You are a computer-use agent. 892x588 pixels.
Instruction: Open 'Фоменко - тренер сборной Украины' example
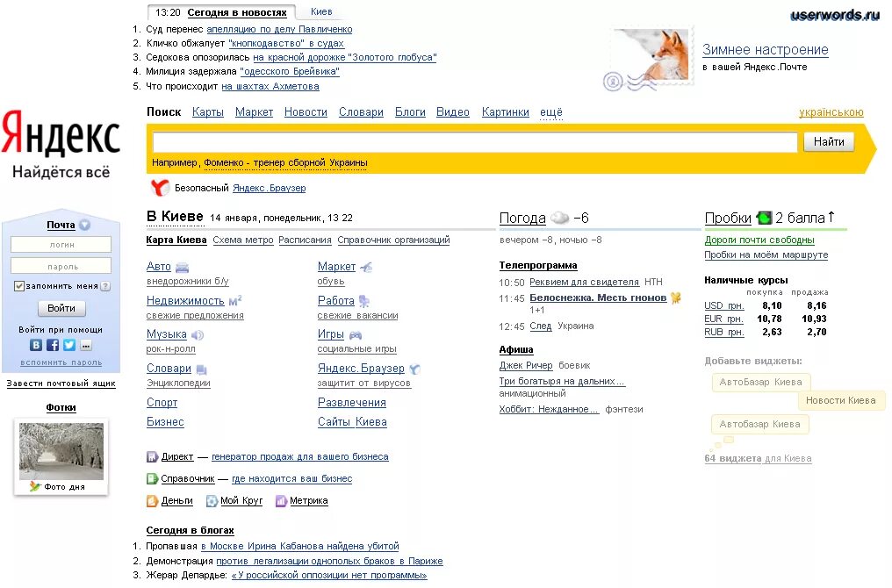pyautogui.click(x=285, y=162)
